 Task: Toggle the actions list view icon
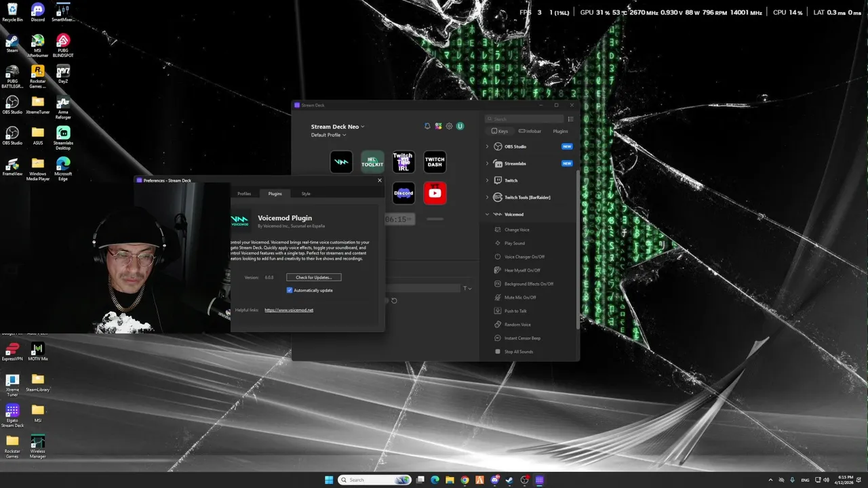(x=570, y=119)
